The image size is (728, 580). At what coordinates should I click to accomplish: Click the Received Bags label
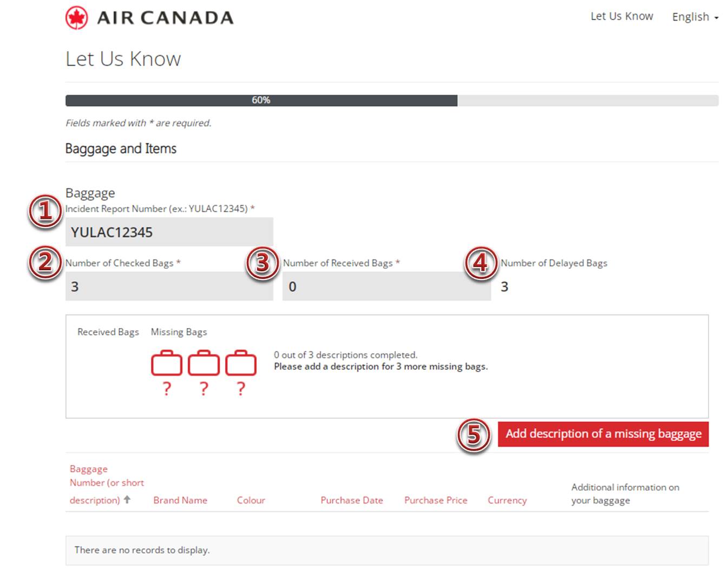click(x=108, y=332)
